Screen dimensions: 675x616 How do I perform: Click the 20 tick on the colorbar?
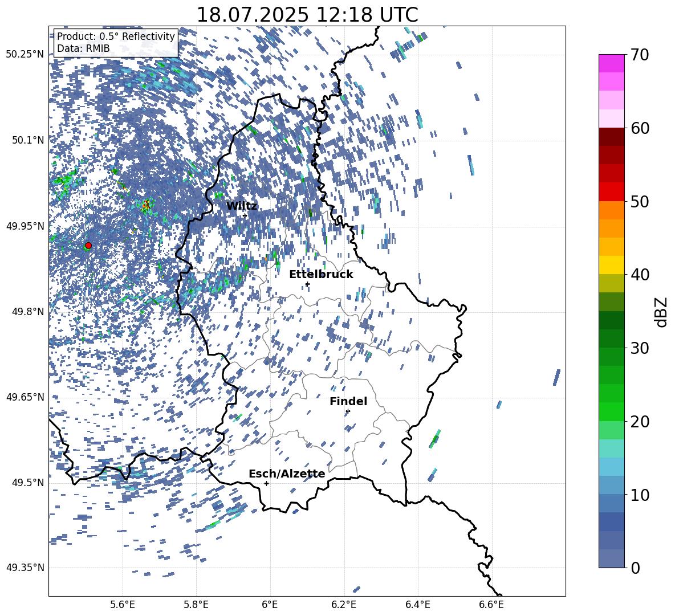tap(640, 421)
